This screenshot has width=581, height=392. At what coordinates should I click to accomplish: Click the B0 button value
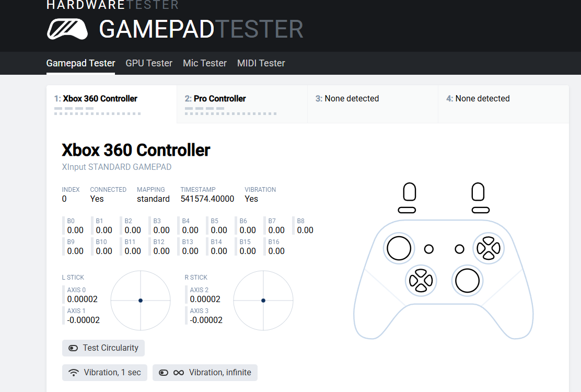pos(75,230)
